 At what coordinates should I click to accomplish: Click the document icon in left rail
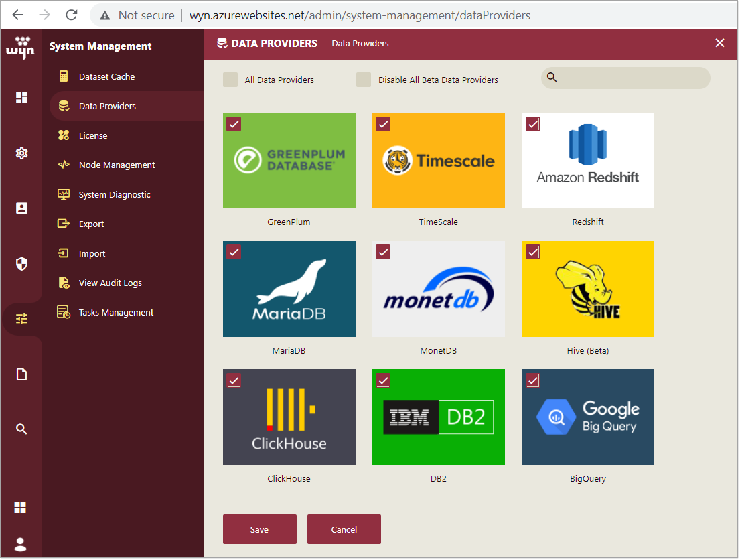(x=21, y=374)
